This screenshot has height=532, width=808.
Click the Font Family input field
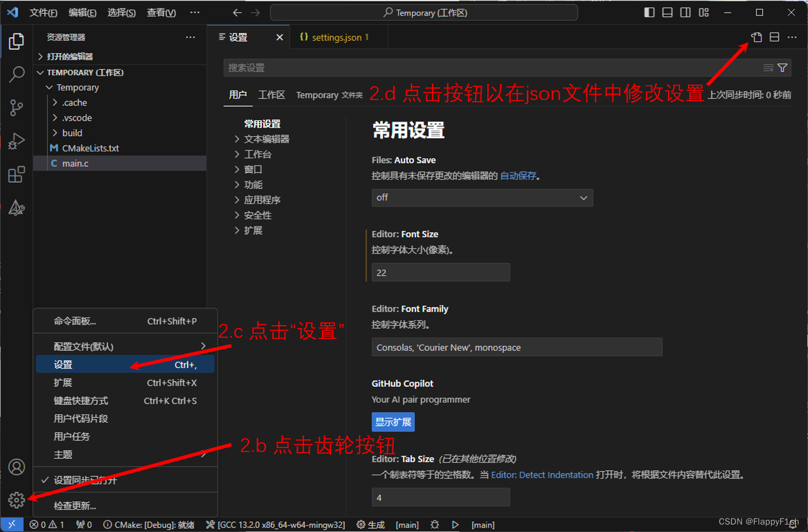pyautogui.click(x=517, y=347)
